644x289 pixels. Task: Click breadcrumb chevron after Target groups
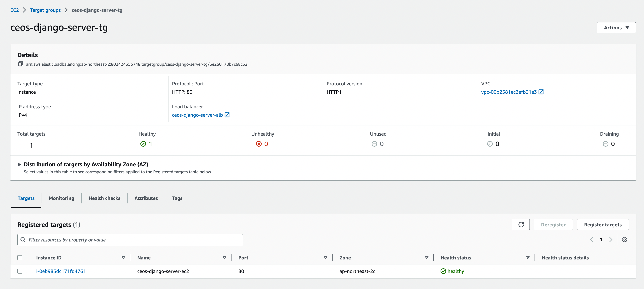[x=66, y=10]
